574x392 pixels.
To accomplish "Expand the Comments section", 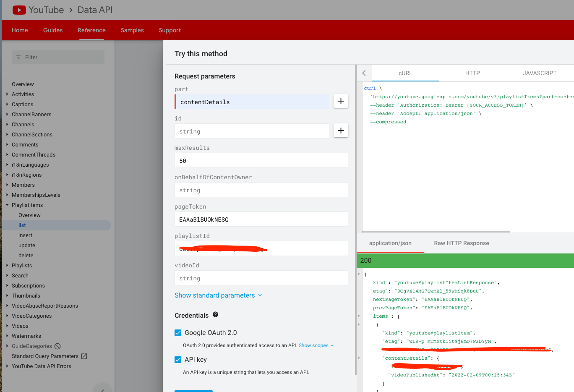I will [7, 145].
